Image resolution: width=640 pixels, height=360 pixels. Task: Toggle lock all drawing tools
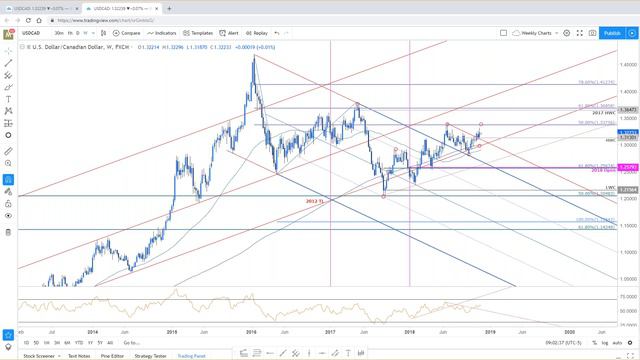pos(8,204)
